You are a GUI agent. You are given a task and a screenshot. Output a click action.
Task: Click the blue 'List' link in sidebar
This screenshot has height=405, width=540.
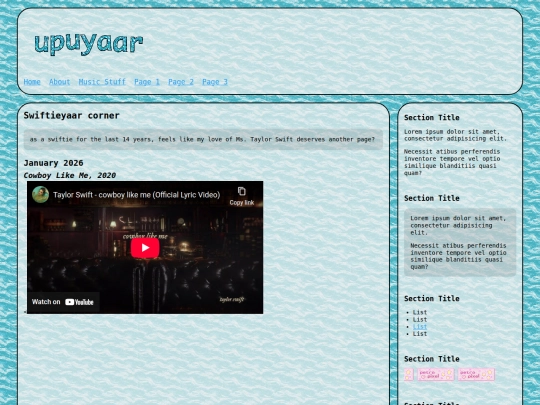click(x=420, y=327)
